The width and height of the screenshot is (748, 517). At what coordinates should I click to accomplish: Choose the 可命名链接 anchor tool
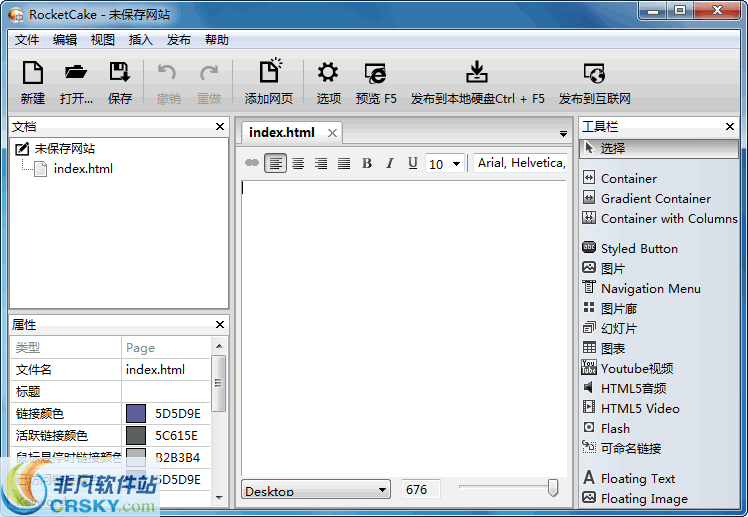(622, 449)
